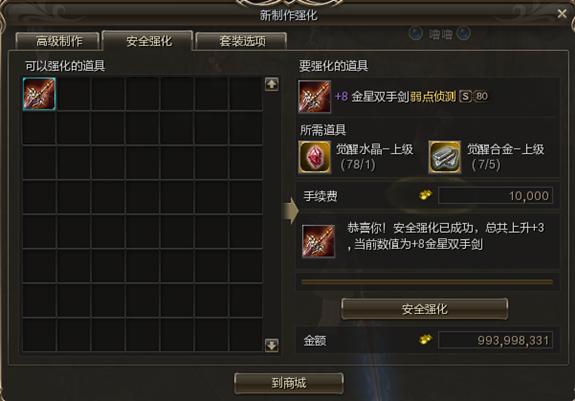Close the 新制作强化 window
The width and height of the screenshot is (575, 401).
tap(562, 14)
